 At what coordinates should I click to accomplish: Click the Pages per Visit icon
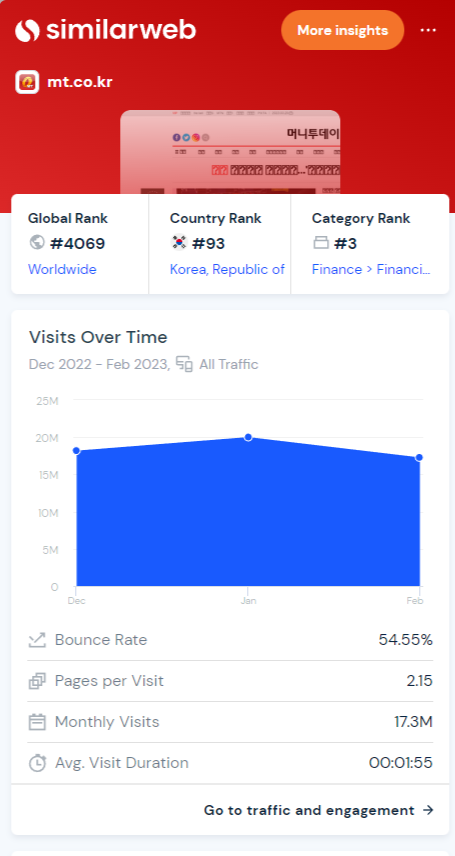(37, 681)
